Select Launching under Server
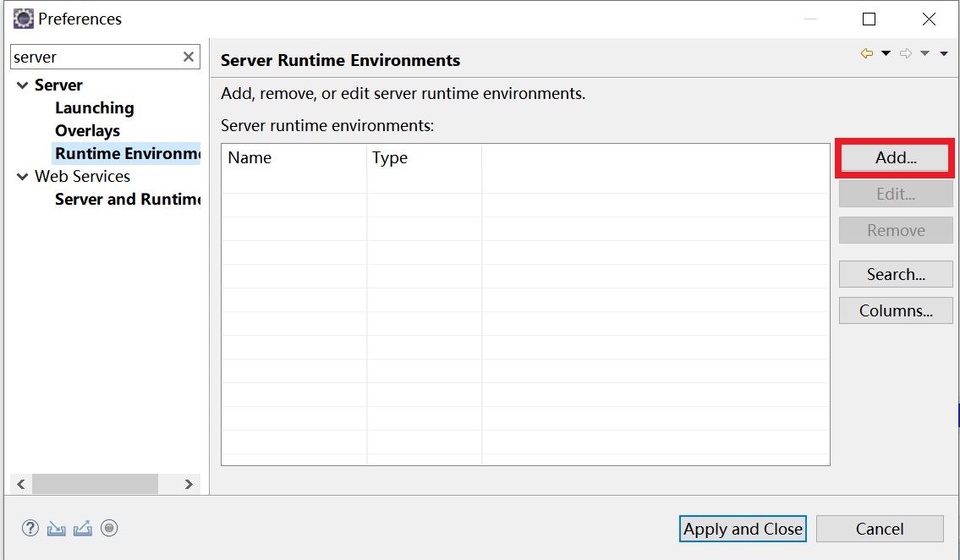 click(x=94, y=107)
